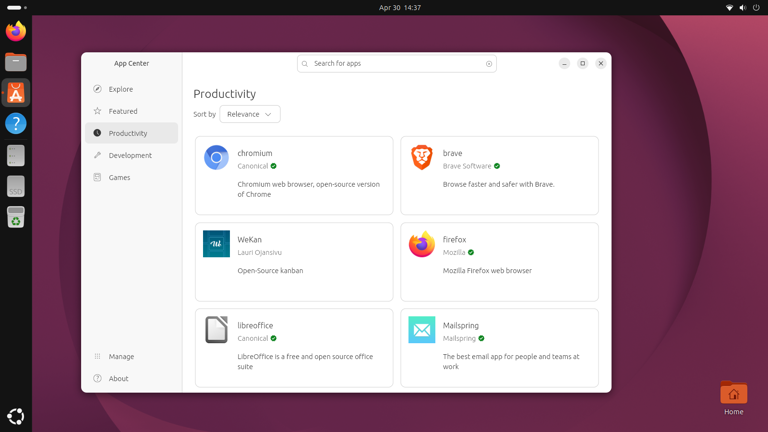Click the WeKan app icon

(216, 243)
